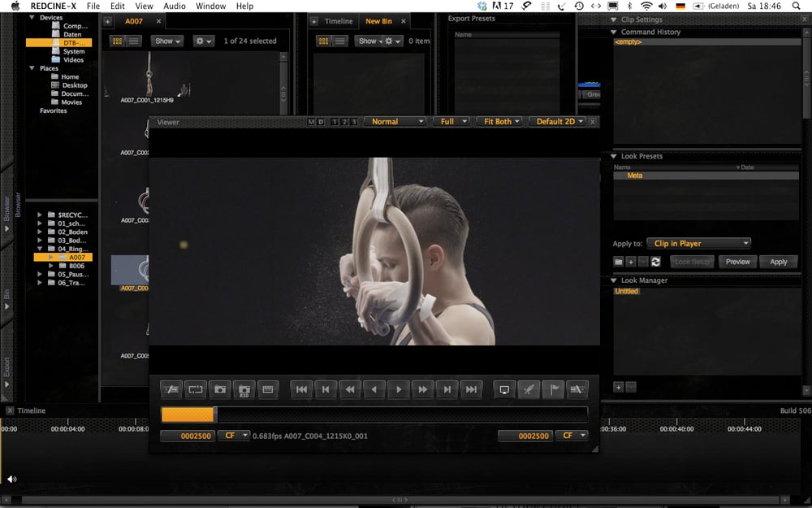Click the flag marker icon in viewer
The height and width of the screenshot is (508, 812).
(552, 389)
